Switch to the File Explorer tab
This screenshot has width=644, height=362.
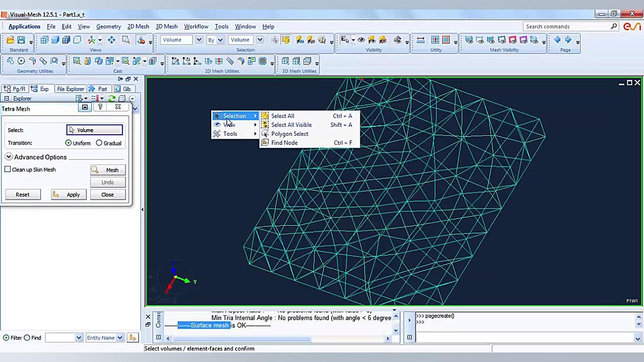[70, 89]
